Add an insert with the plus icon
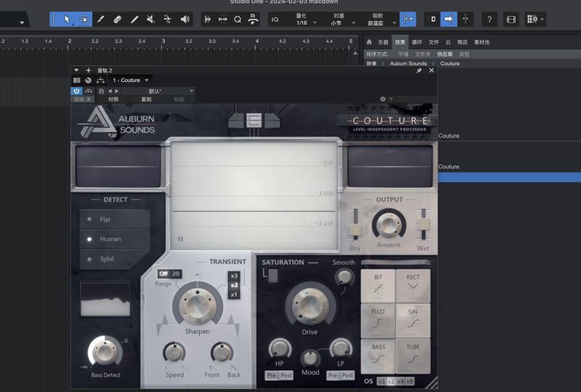 pos(88,70)
